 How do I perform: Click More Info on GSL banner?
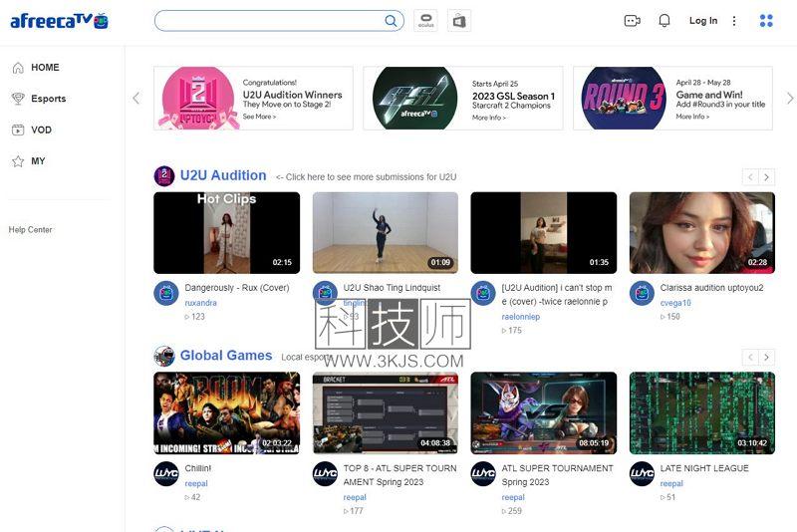point(489,118)
